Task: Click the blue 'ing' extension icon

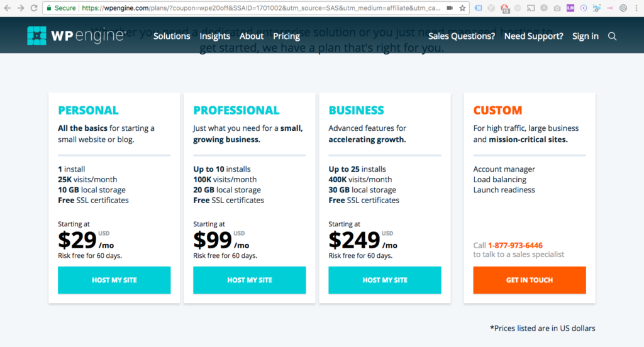Action: click(x=597, y=8)
